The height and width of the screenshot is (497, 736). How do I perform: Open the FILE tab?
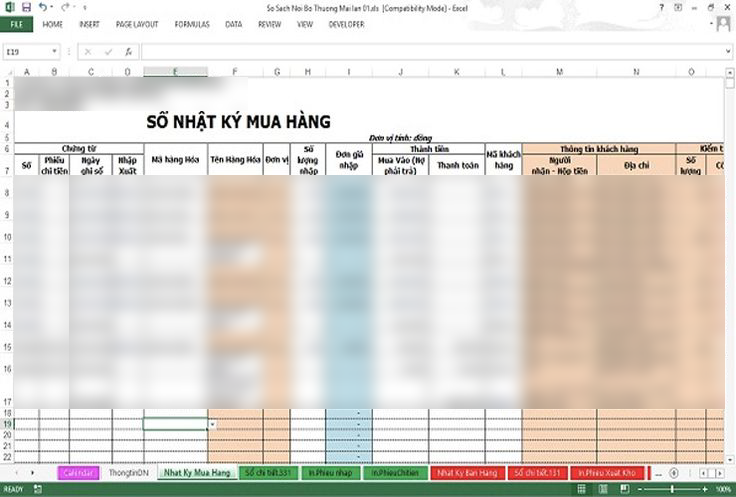[x=16, y=24]
